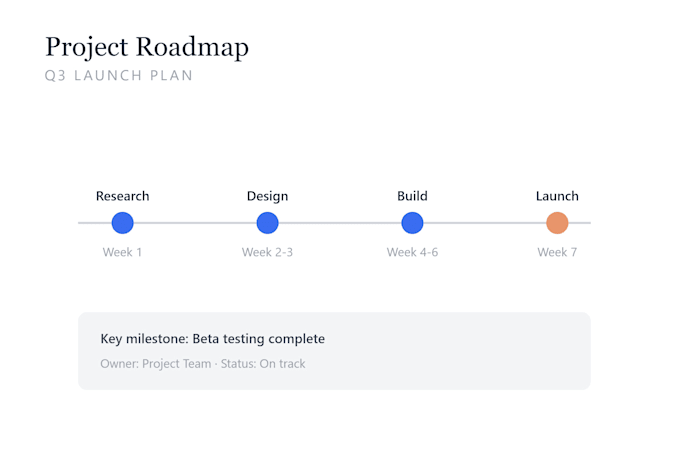Click the Project Roadmap title
The width and height of the screenshot is (680, 457).
[x=147, y=47]
